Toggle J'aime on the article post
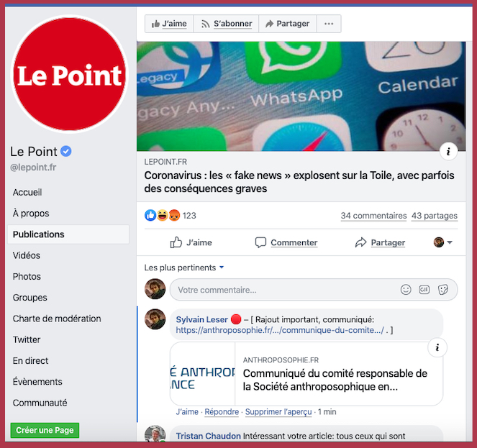The image size is (477, 448). click(191, 242)
